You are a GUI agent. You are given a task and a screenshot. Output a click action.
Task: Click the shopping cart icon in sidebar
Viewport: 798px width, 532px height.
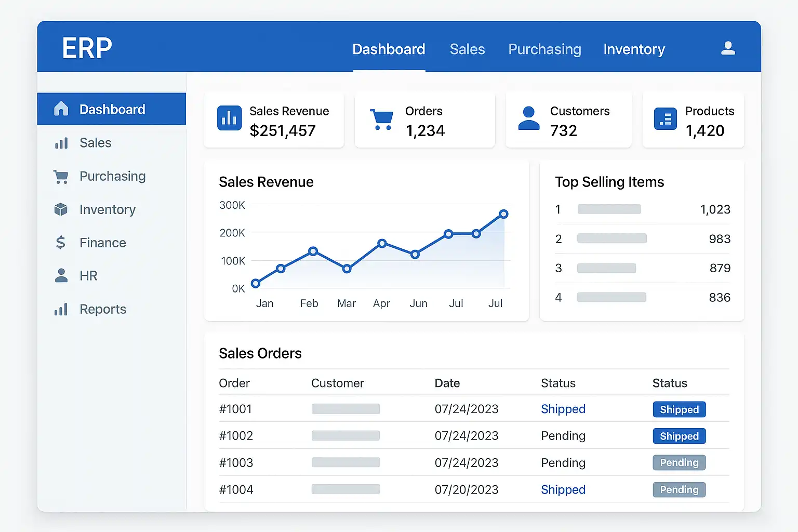pyautogui.click(x=61, y=177)
